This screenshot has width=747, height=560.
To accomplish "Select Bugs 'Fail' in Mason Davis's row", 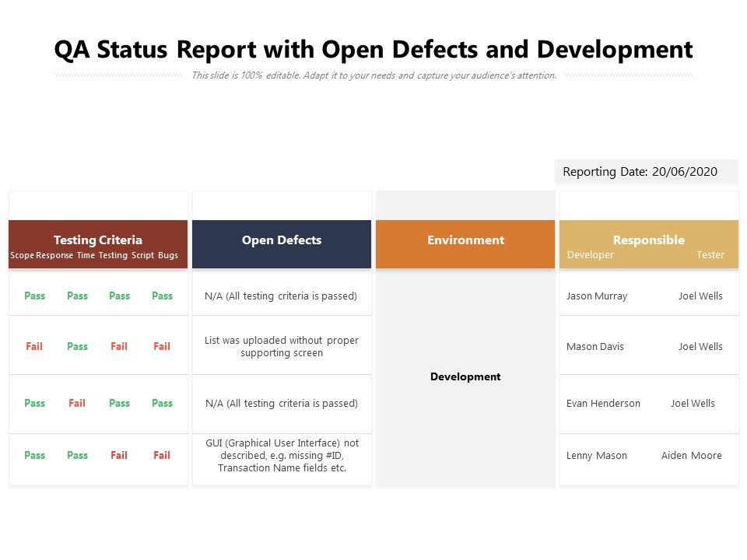I will [x=162, y=346].
